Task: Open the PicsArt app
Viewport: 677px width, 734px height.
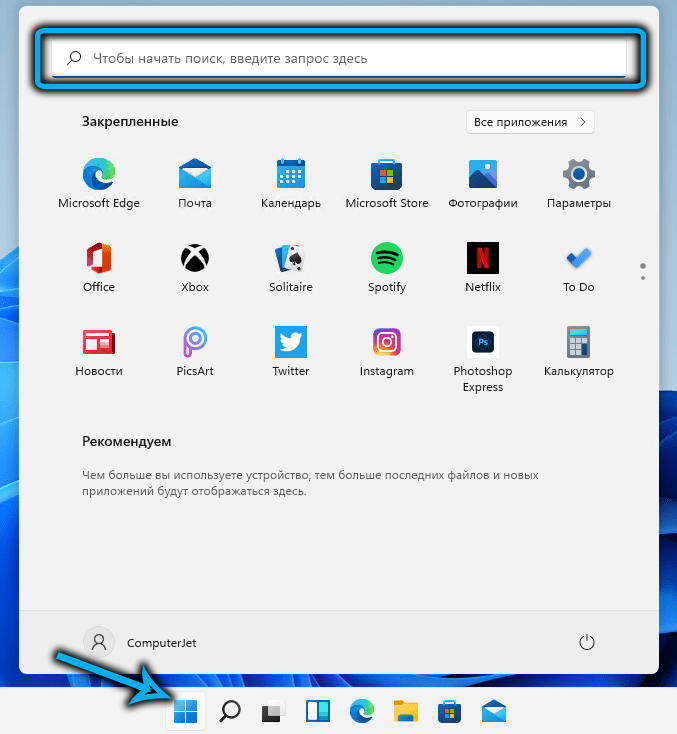Action: tap(194, 343)
